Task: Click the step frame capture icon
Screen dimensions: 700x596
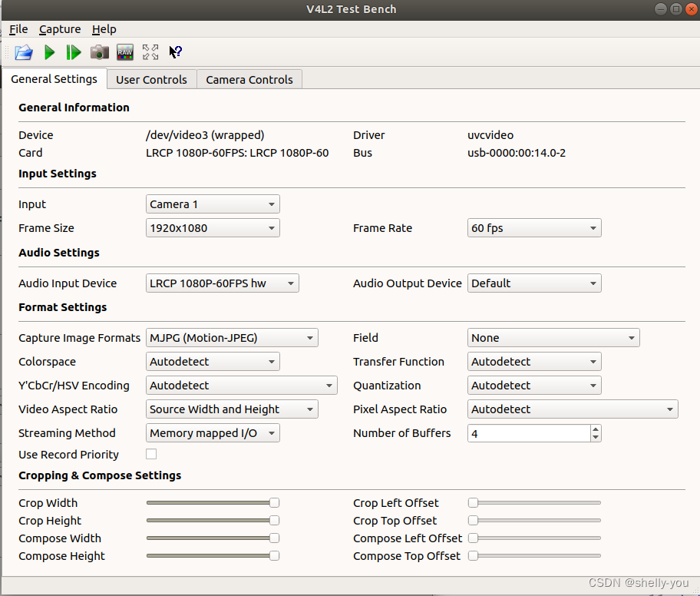Action: pyautogui.click(x=74, y=52)
